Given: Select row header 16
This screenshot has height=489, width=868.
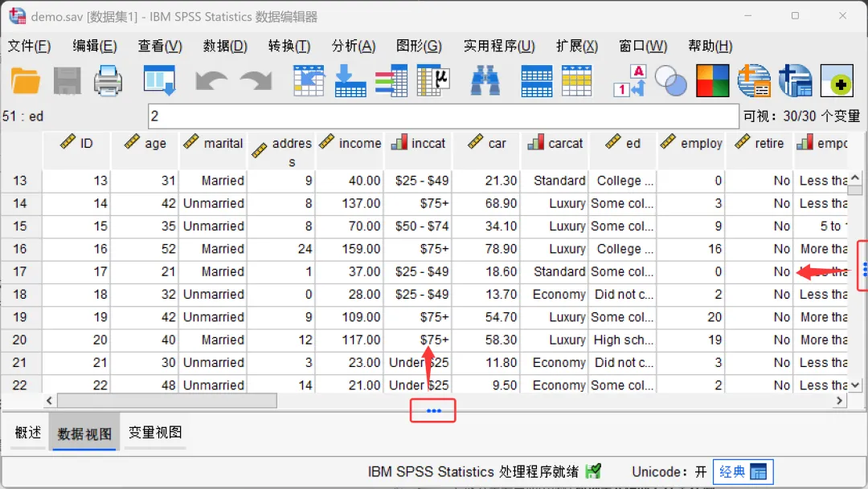Looking at the screenshot, I should 21,249.
